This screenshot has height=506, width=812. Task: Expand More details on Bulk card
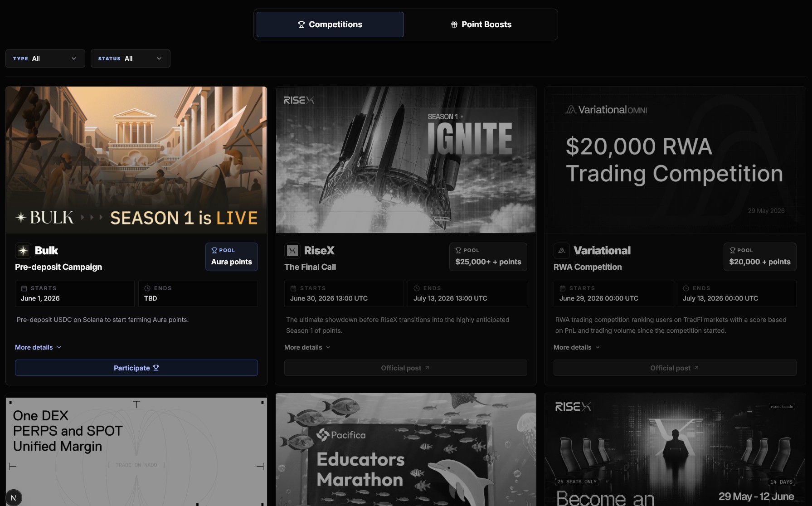(x=38, y=347)
